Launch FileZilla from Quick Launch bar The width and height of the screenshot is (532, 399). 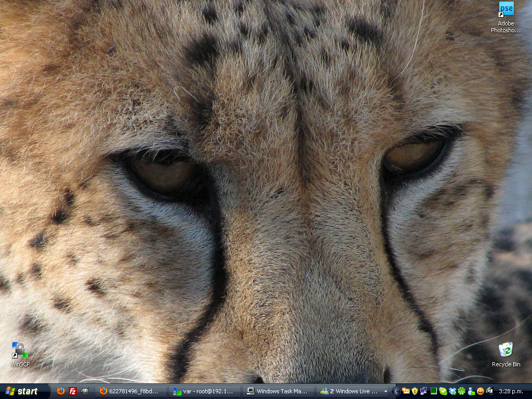coord(73,391)
